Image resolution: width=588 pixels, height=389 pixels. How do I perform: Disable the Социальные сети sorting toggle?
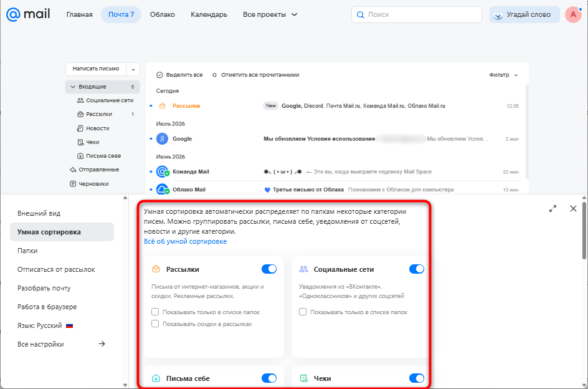pyautogui.click(x=417, y=269)
